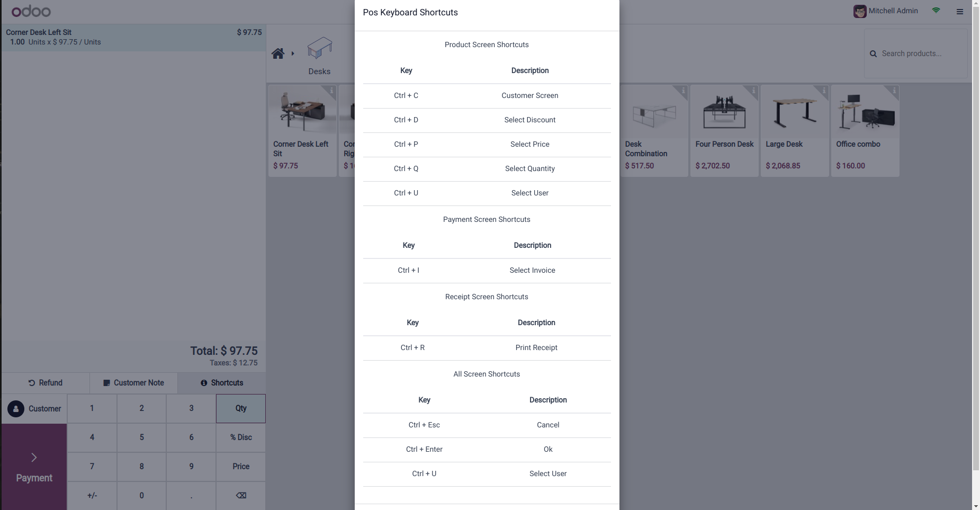This screenshot has width=980, height=510.
Task: Click the Shortcuts button
Action: pyautogui.click(x=222, y=383)
